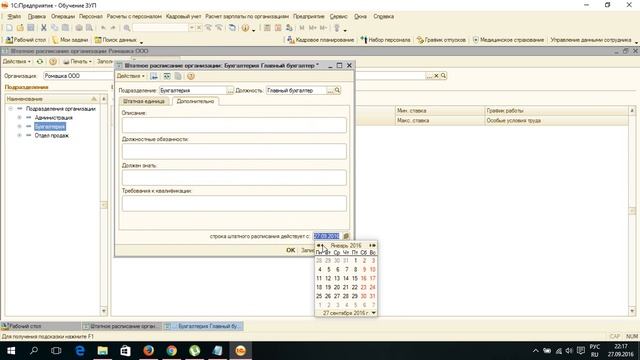The width and height of the screenshot is (640, 360).
Task: Select 15 January in calendar
Action: point(355,278)
